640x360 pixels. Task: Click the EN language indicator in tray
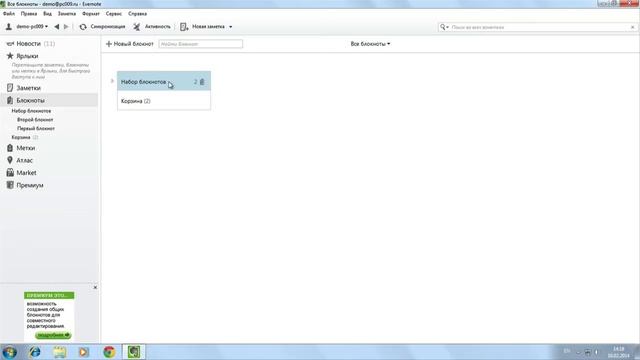(567, 351)
